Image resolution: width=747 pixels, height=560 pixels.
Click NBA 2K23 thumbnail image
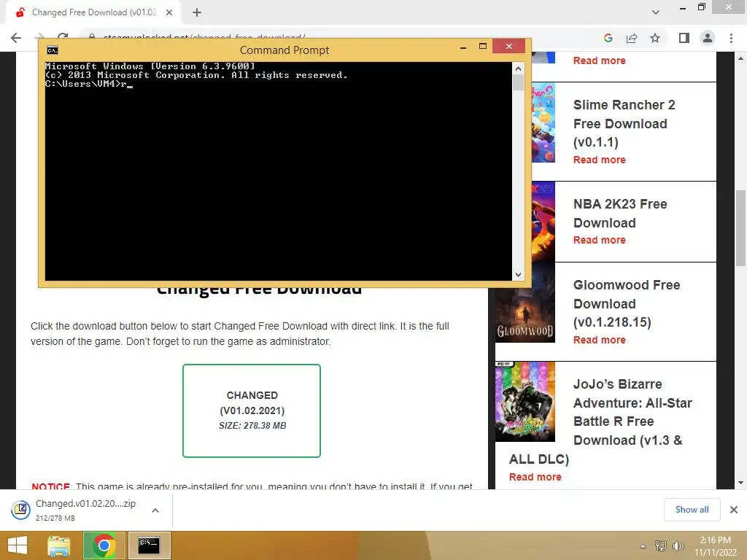coord(543,222)
